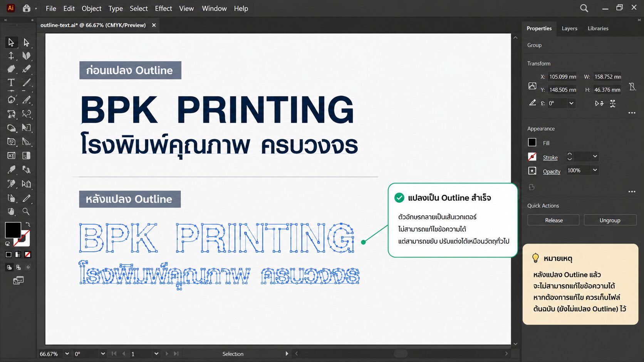Click the X position input field
Viewport: 644px width, 362px height.
point(562,77)
